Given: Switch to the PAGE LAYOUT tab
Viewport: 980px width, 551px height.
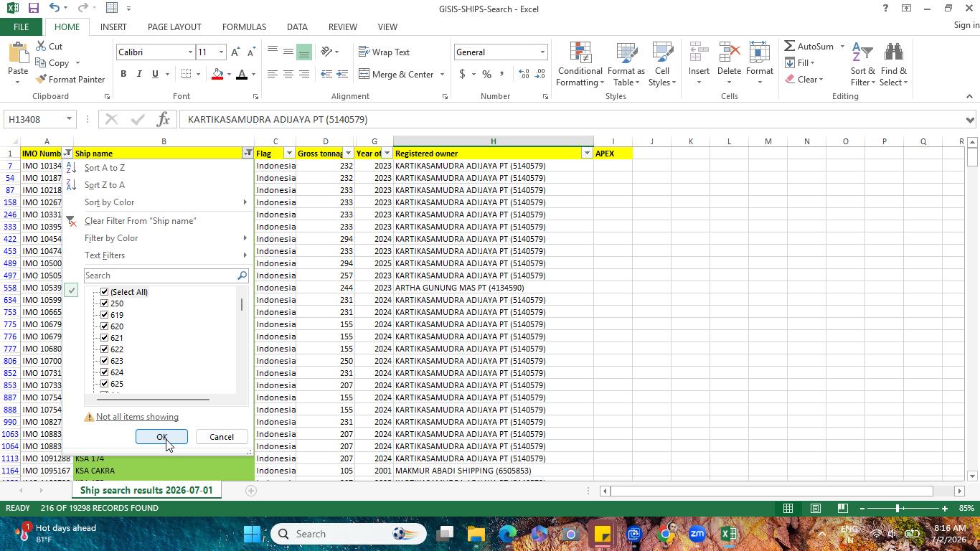Looking at the screenshot, I should coord(174,27).
